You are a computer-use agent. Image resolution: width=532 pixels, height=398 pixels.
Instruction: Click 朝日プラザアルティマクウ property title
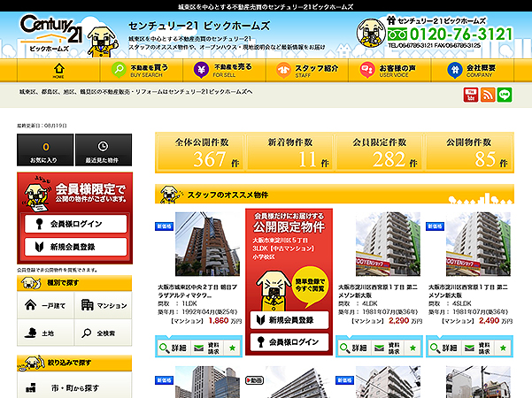[197, 291]
